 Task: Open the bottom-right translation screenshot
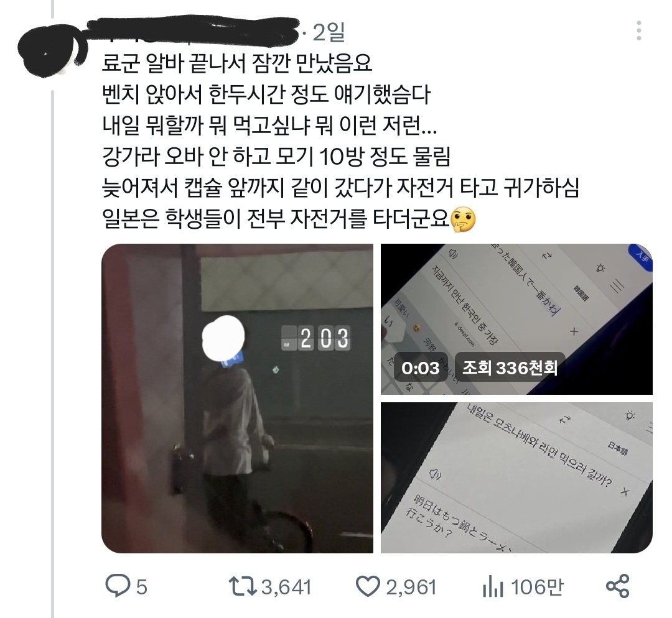[x=516, y=477]
